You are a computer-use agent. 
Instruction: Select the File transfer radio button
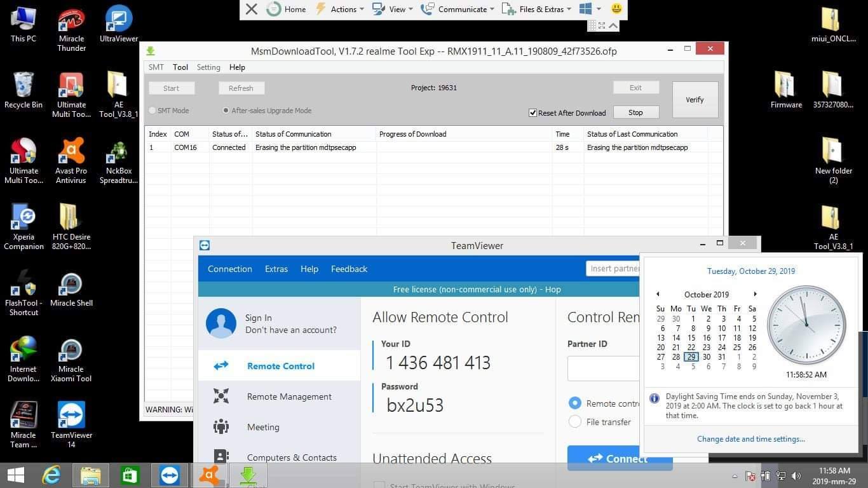tap(575, 422)
